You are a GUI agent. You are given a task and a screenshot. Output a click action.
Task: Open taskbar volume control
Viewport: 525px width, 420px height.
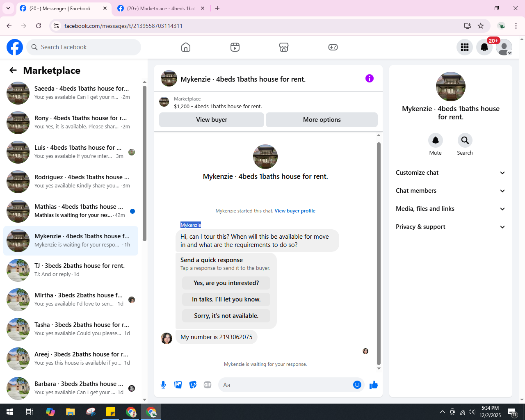472,412
